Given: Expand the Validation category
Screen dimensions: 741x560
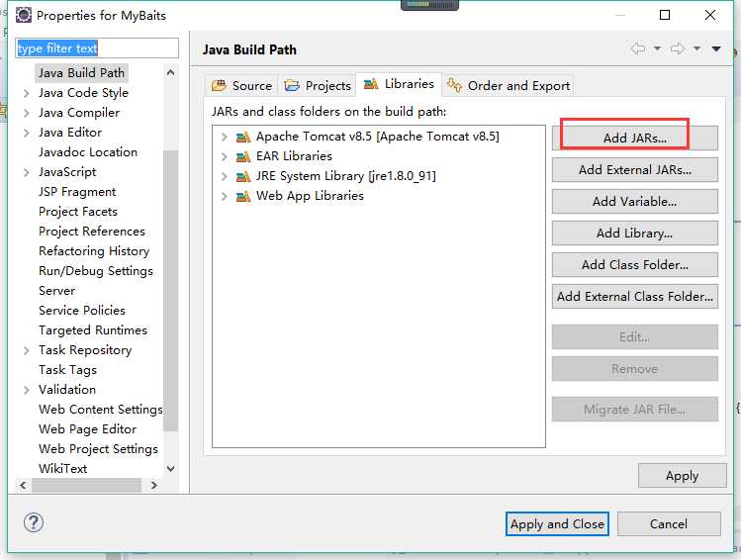Looking at the screenshot, I should tap(27, 391).
